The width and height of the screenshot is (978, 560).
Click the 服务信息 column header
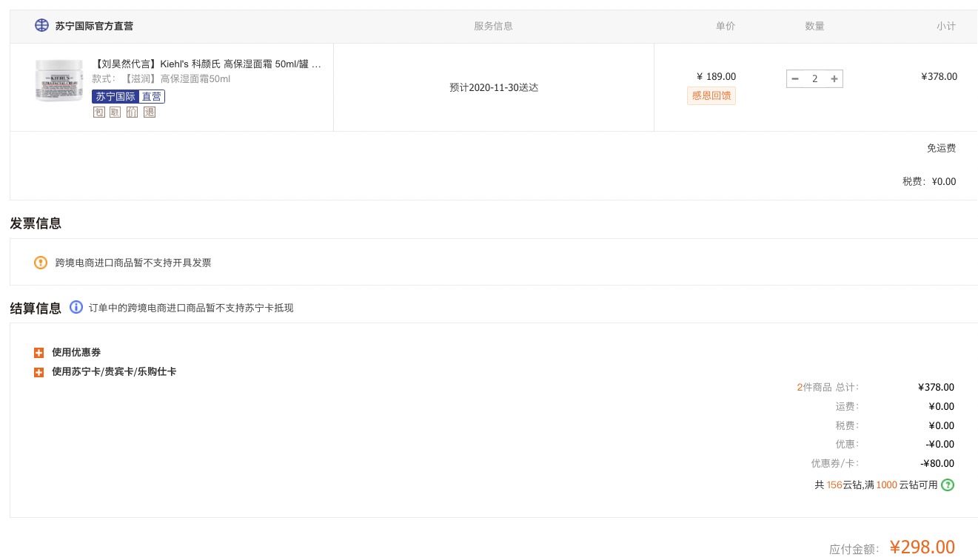[493, 26]
